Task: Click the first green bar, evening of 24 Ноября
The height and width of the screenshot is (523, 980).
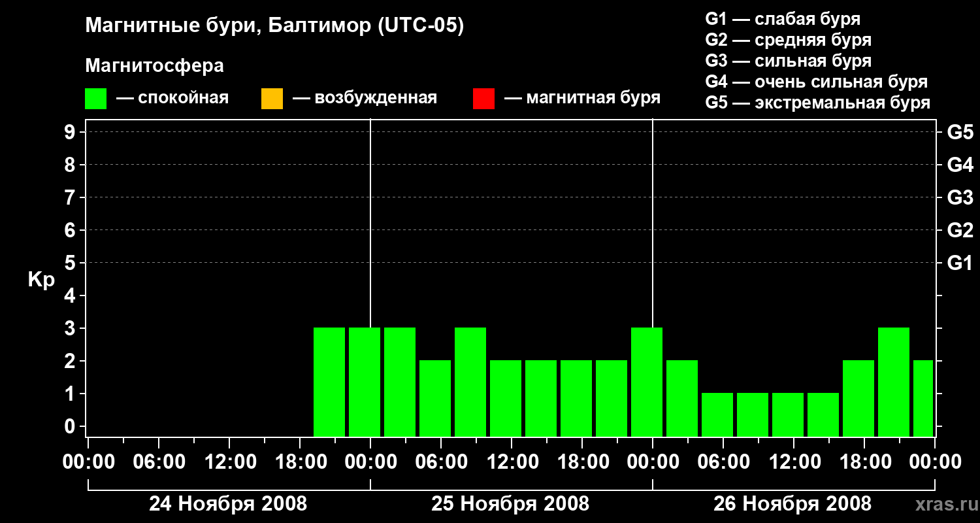Action: pyautogui.click(x=329, y=382)
